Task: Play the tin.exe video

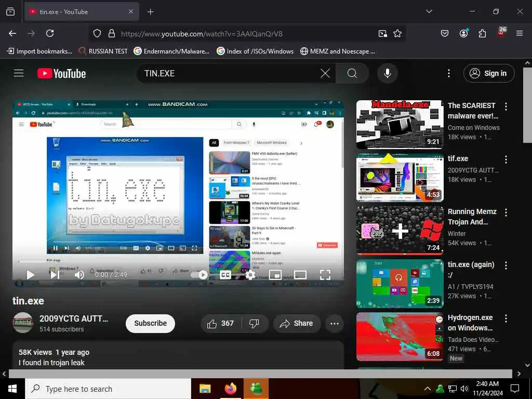Action: 30,274
